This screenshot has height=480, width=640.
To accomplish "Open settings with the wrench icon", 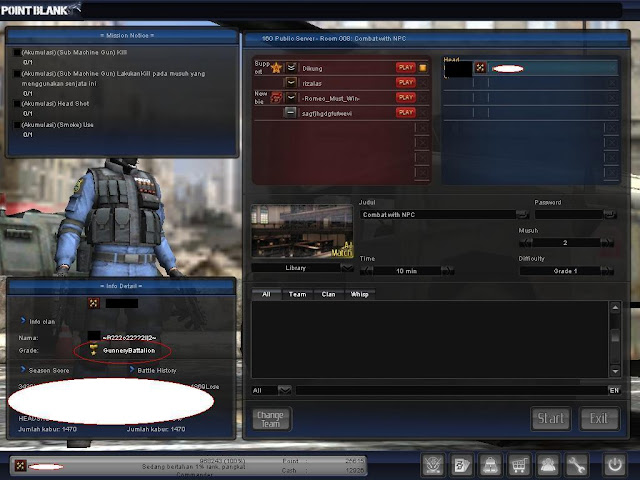I will pyautogui.click(x=576, y=464).
